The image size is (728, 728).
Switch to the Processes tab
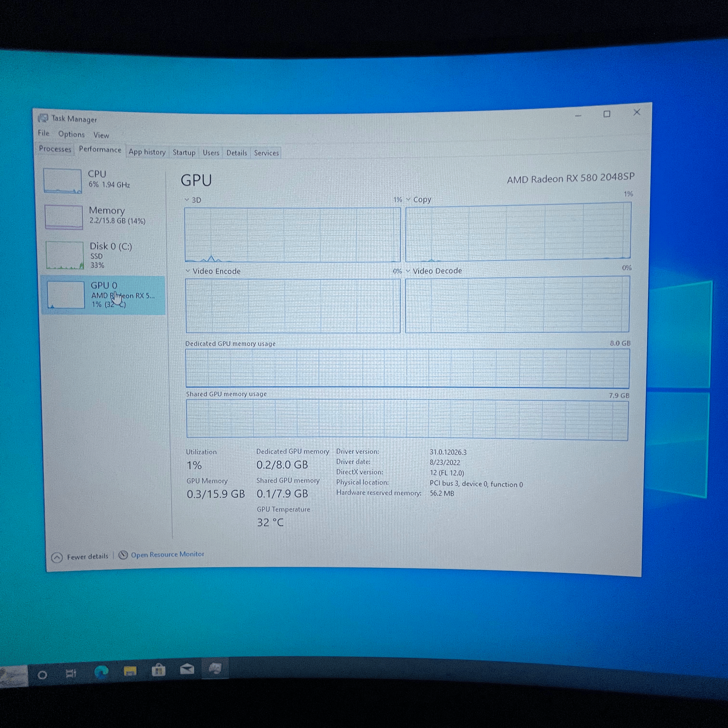point(55,149)
